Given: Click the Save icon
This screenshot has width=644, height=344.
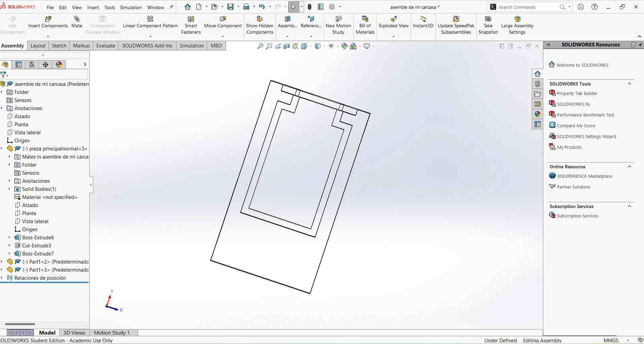Looking at the screenshot, I should tap(230, 7).
